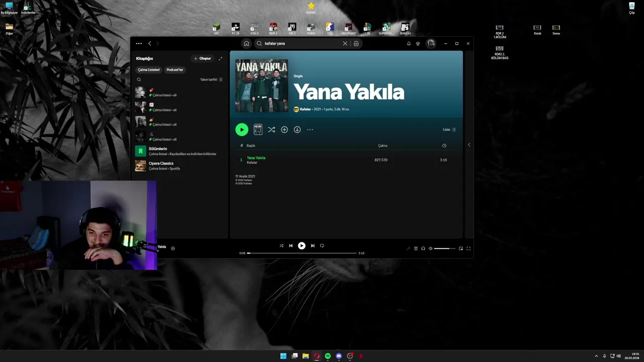Screen dimensions: 644x362
Task: Skip to the next track
Action: [x=312, y=246]
